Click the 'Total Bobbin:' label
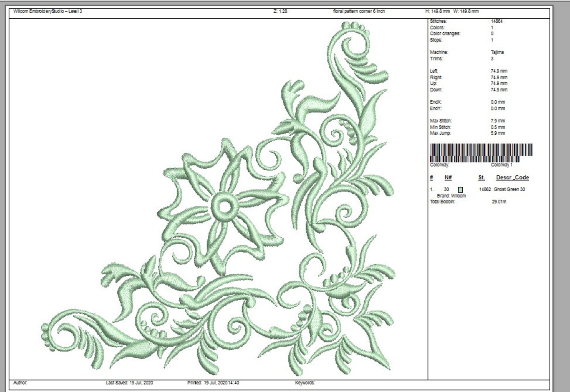The height and width of the screenshot is (392, 570). click(443, 202)
